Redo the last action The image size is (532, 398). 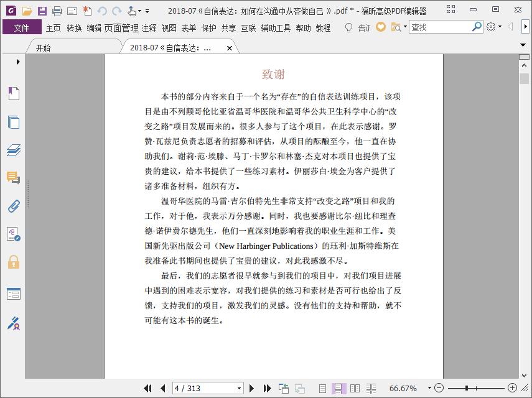point(117,11)
